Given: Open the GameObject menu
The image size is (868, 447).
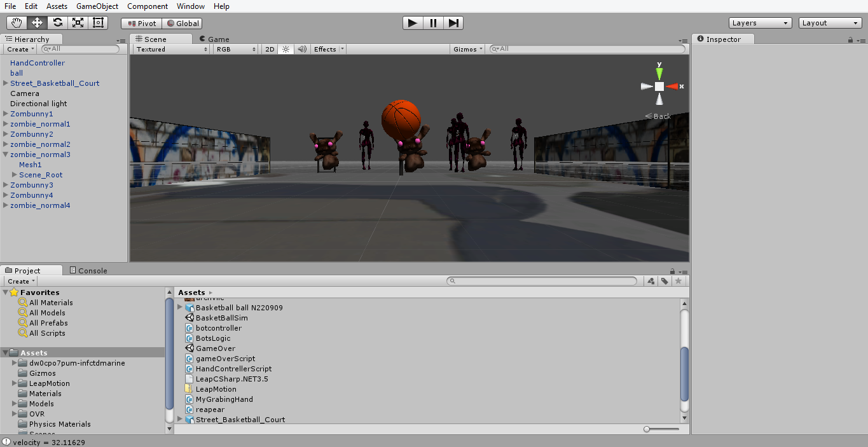Looking at the screenshot, I should [97, 6].
